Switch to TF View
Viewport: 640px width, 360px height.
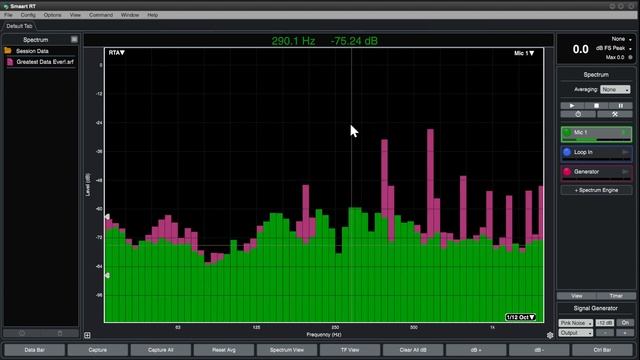(x=350, y=350)
